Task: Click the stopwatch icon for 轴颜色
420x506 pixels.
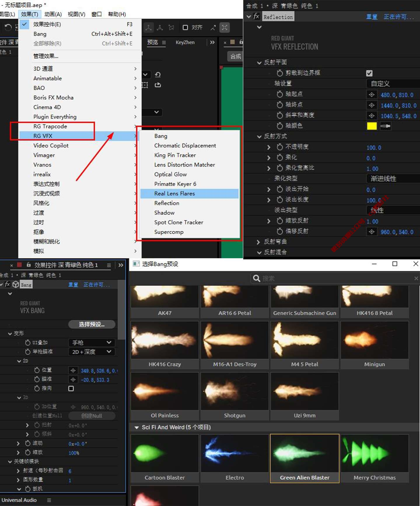Action: pyautogui.click(x=280, y=126)
